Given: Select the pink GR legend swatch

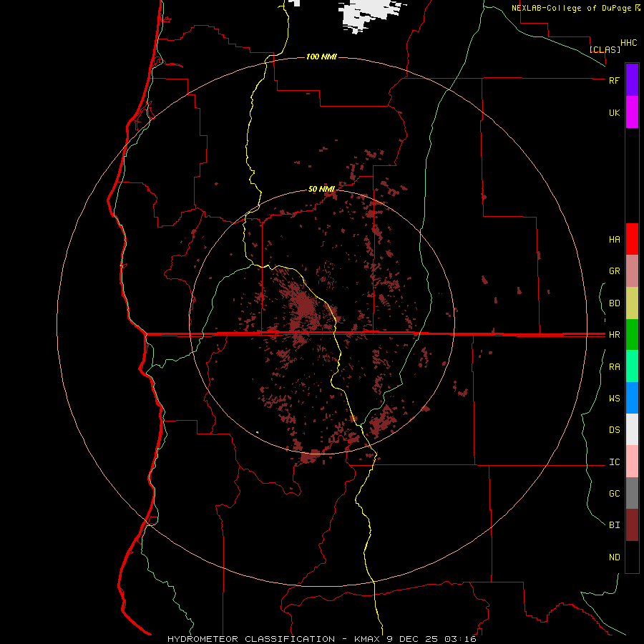Looking at the screenshot, I should [632, 270].
